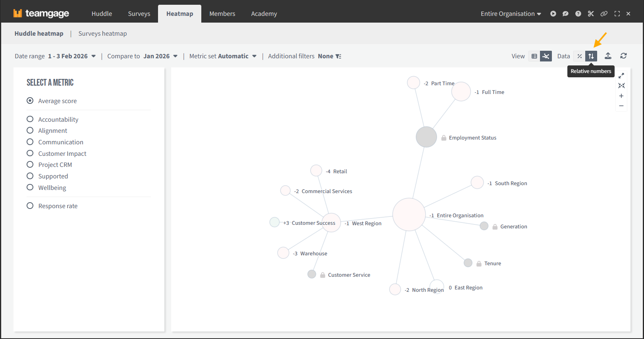Screen dimensions: 644x339
Task: Switch to table view layout
Action: tap(534, 56)
